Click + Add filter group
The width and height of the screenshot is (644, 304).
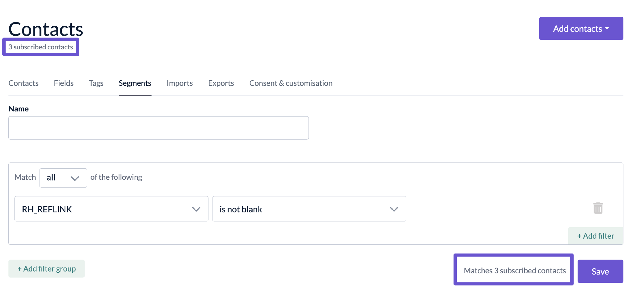(47, 269)
